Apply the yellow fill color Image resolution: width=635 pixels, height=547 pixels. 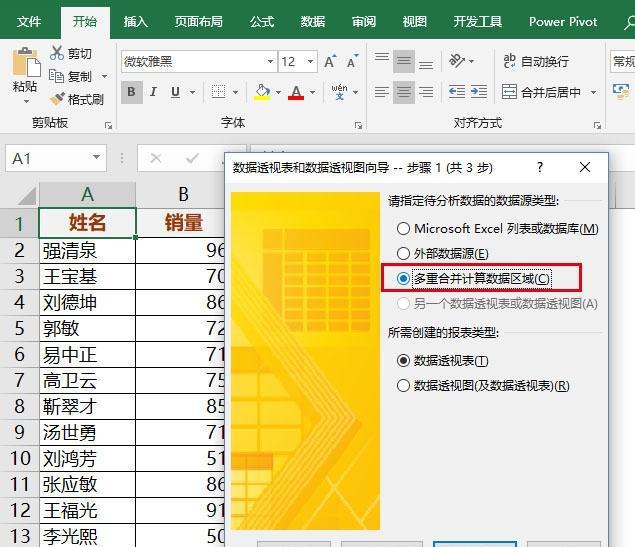[262, 92]
